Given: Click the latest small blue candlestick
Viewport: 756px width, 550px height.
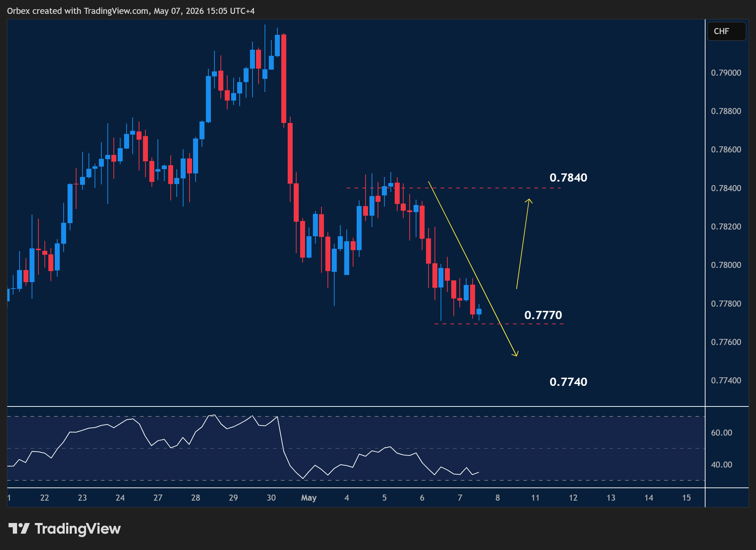Looking at the screenshot, I should pyautogui.click(x=479, y=312).
